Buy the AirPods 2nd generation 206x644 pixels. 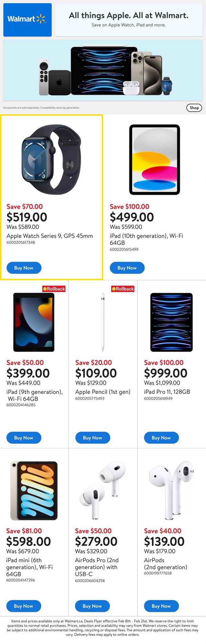161,606
